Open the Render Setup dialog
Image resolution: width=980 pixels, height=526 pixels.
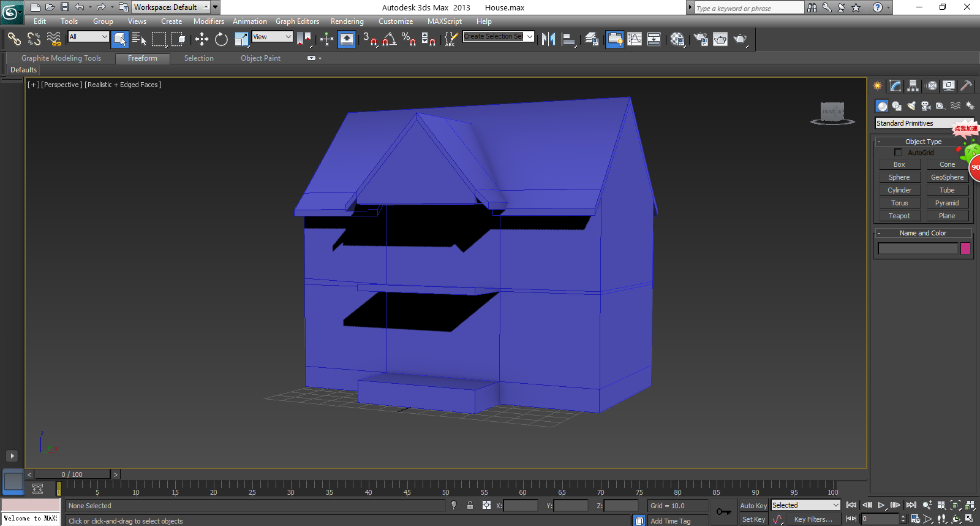coord(701,39)
